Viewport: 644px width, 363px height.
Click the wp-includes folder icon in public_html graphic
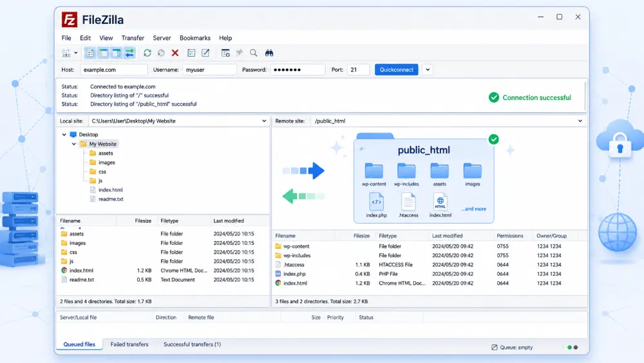click(x=406, y=171)
